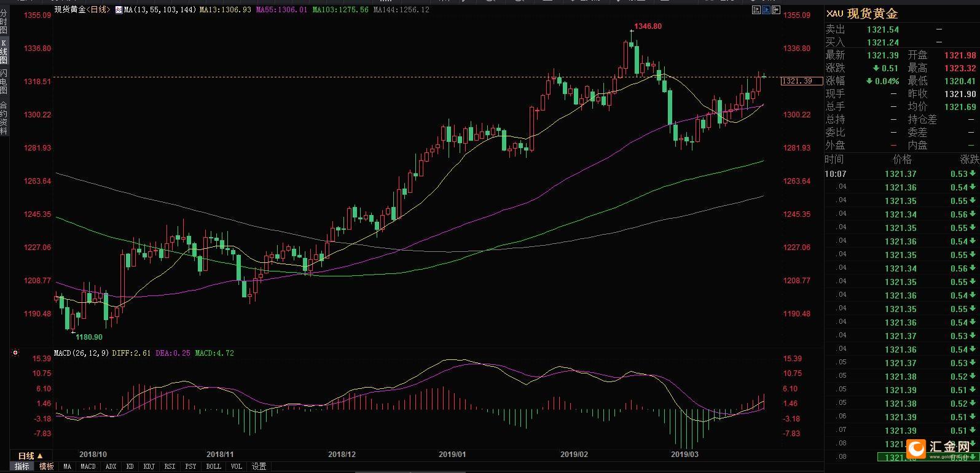Click the 开盘 value 1321.98
The image size is (980, 473).
coord(960,55)
